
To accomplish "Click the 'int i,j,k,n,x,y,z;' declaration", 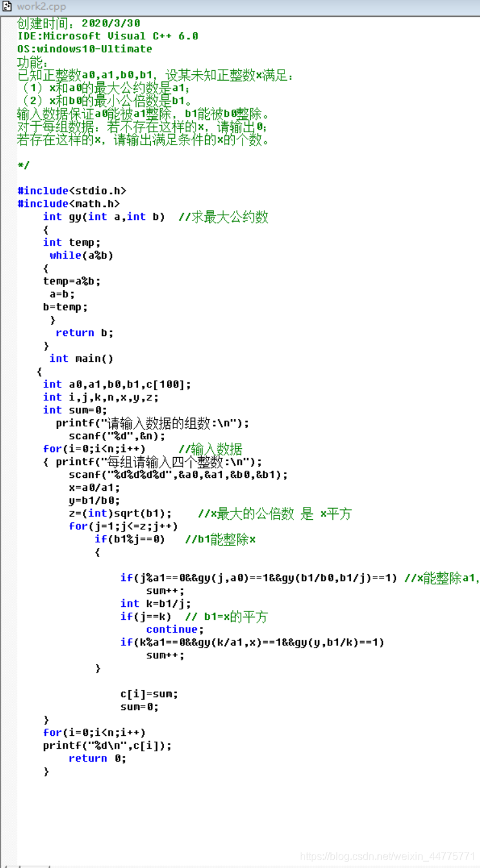I will pos(101,397).
